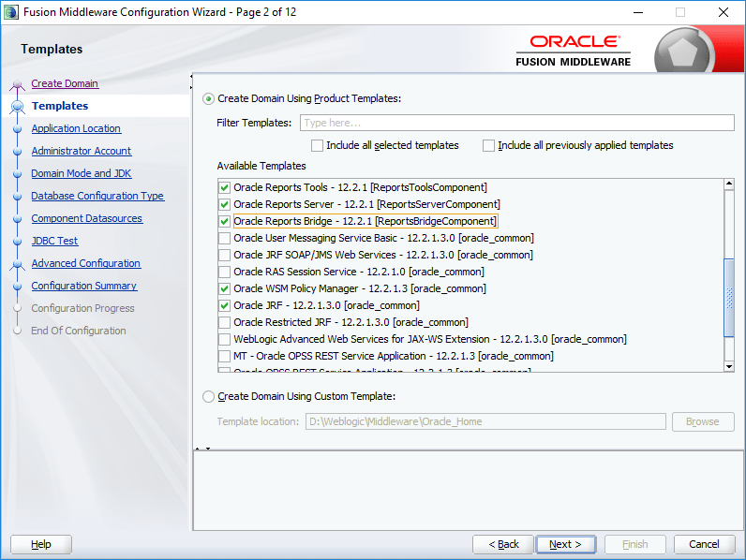Click the wizard application icon in title bar
Screen dimensions: 746x560
pyautogui.click(x=10, y=12)
